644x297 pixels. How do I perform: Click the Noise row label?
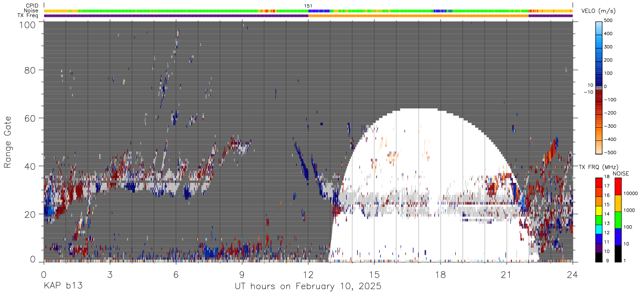point(31,10)
